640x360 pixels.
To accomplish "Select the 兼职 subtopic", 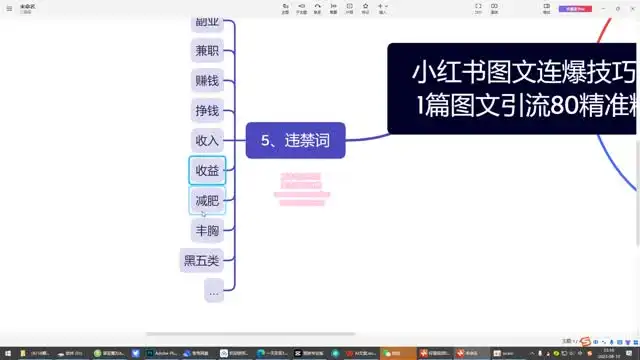I will pos(207,51).
